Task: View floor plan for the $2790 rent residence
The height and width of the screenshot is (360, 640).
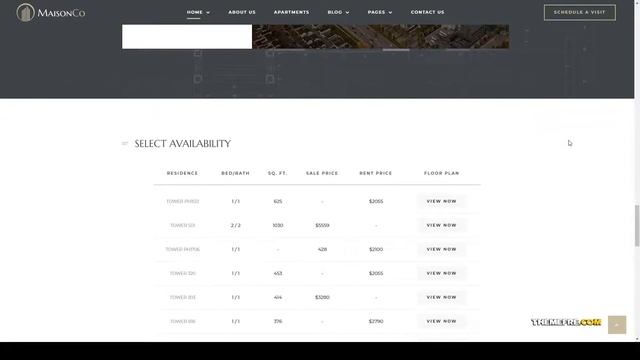Action: [x=441, y=321]
